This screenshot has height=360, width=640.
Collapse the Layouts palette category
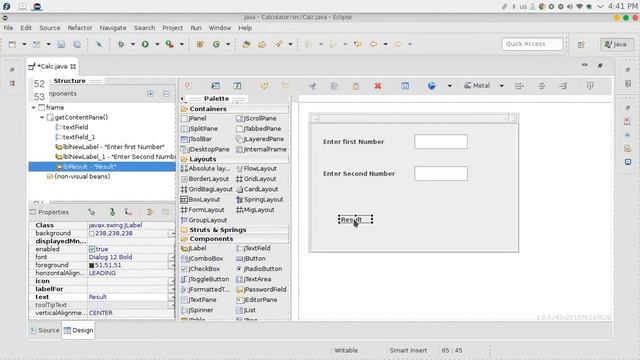click(x=234, y=159)
